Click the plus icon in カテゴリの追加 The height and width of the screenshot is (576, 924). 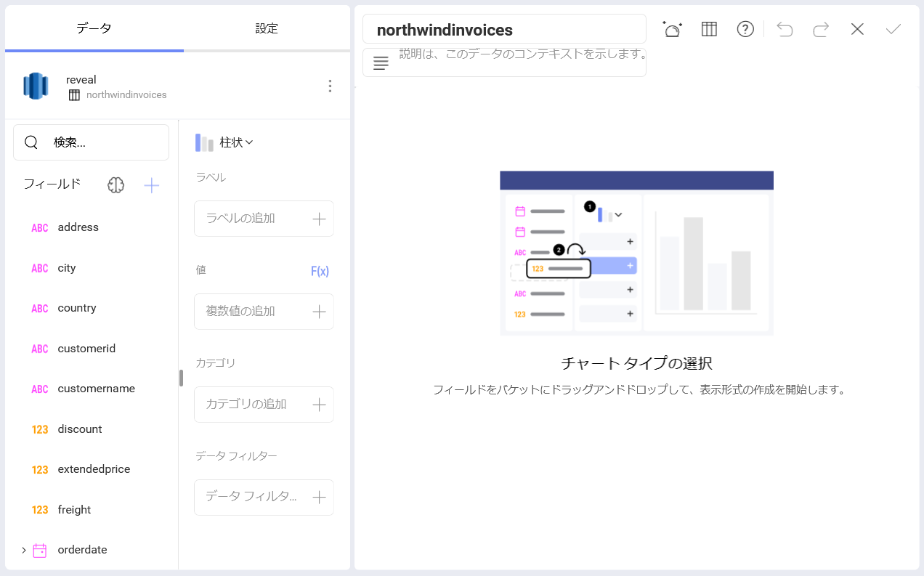[x=319, y=405]
